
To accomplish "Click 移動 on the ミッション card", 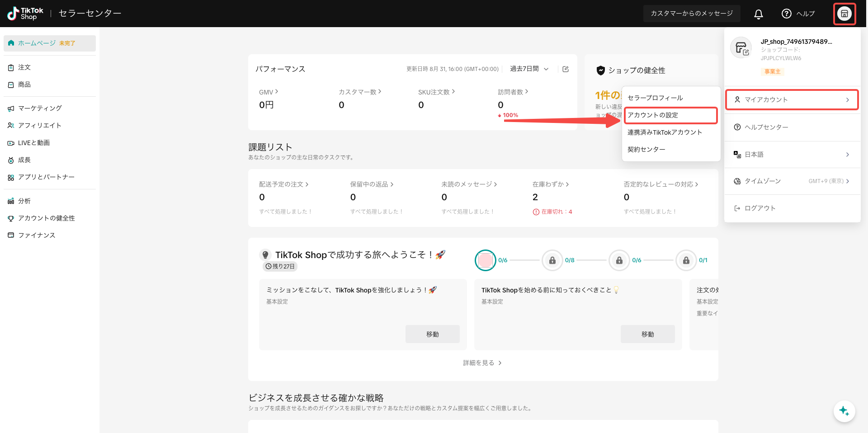I will click(x=433, y=334).
